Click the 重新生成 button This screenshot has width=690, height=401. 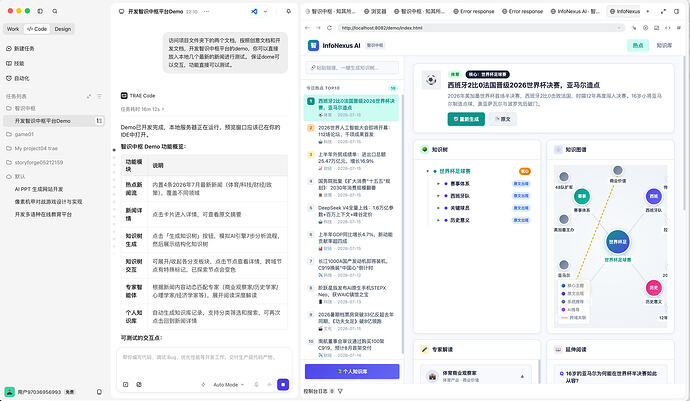tap(466, 119)
